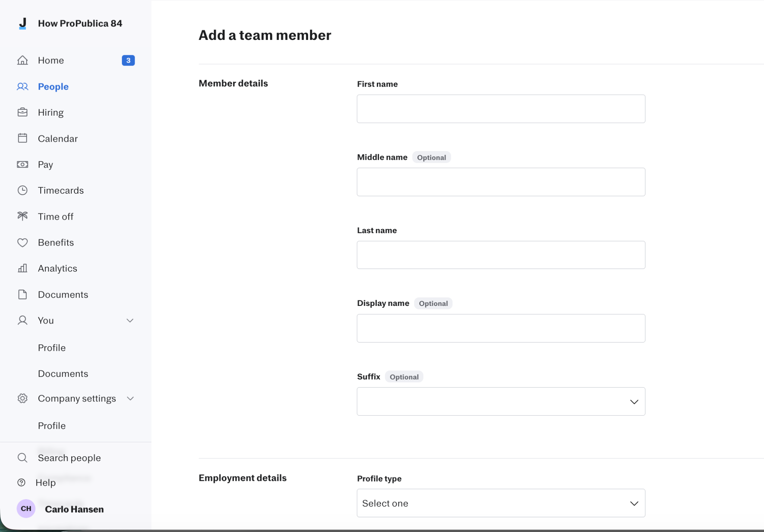The image size is (764, 532).
Task: Click the Home house icon
Action: click(x=22, y=60)
